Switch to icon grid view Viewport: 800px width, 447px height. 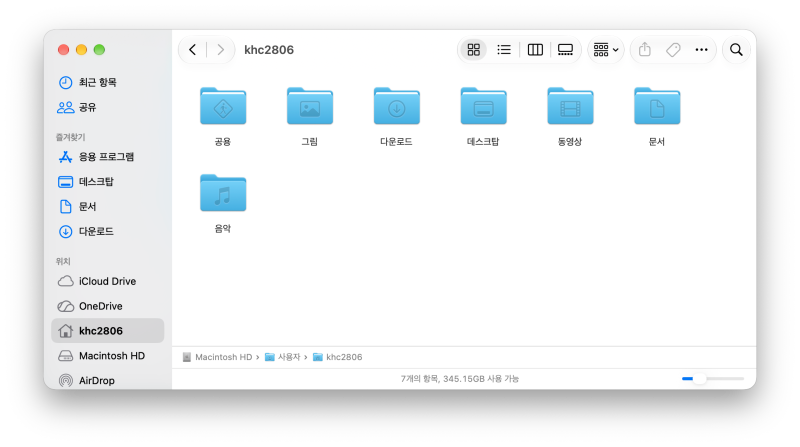click(473, 49)
